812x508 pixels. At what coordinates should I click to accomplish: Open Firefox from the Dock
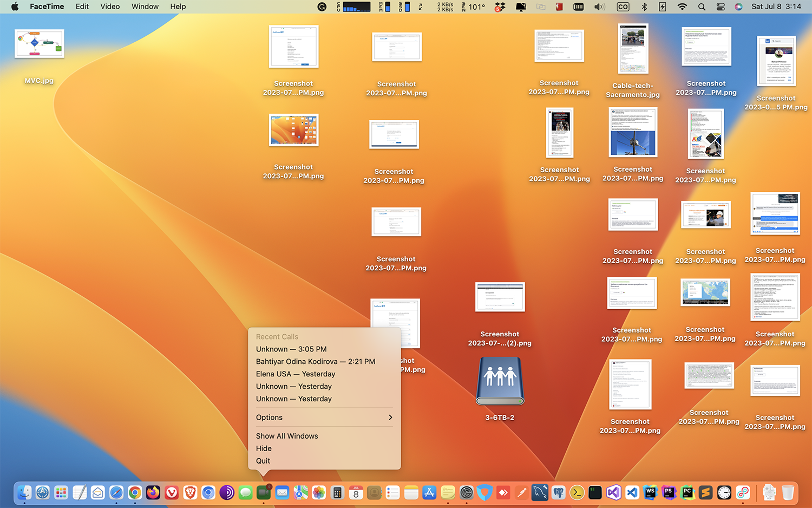pyautogui.click(x=153, y=492)
